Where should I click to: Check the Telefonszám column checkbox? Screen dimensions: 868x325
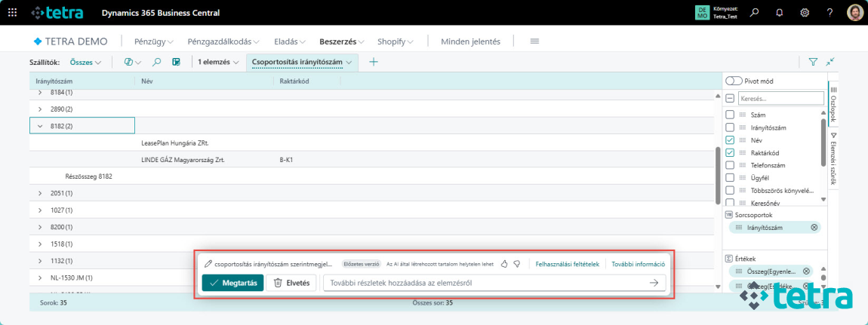point(730,164)
